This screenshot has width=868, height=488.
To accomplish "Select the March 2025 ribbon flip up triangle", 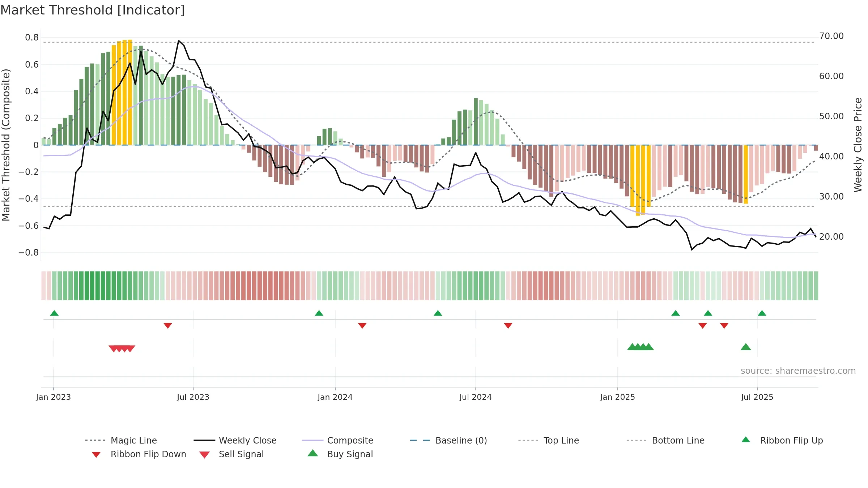I will (x=676, y=313).
